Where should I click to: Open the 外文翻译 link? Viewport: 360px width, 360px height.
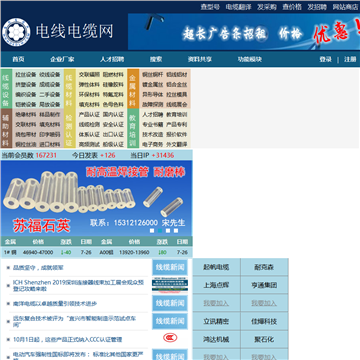[x=177, y=144]
